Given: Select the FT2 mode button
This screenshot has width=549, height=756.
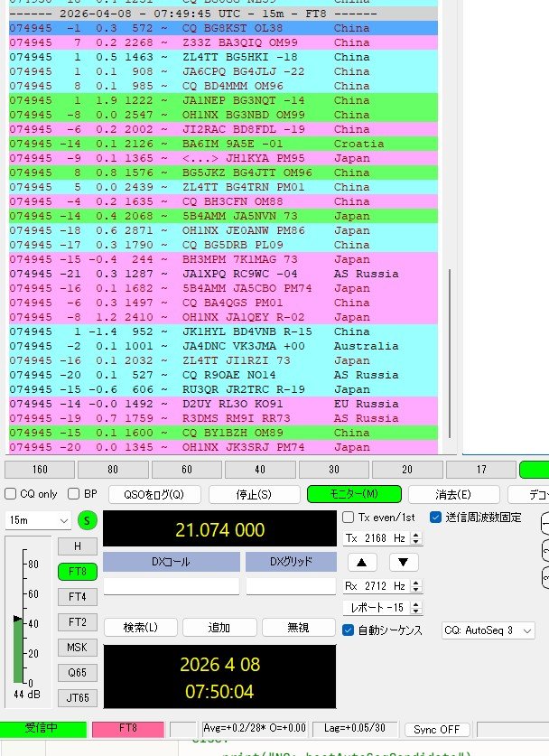Looking at the screenshot, I should [x=78, y=622].
